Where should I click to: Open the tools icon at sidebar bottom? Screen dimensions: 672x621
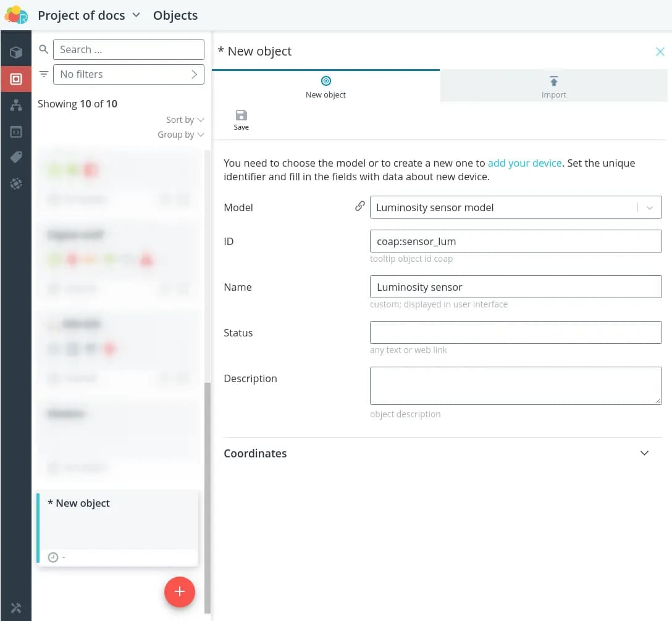16,608
